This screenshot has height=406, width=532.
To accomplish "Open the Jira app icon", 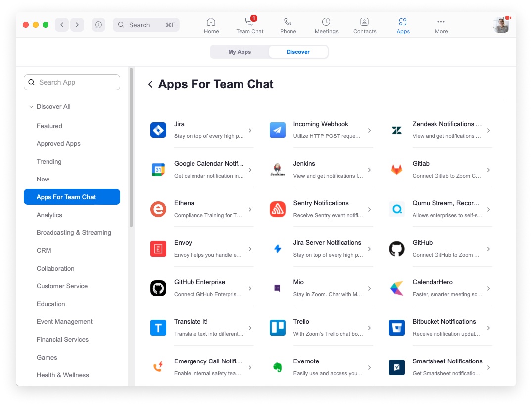I will tap(158, 130).
